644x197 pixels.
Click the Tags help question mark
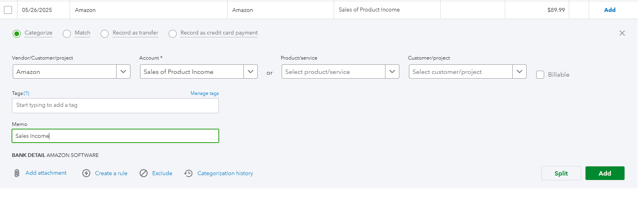tap(26, 93)
